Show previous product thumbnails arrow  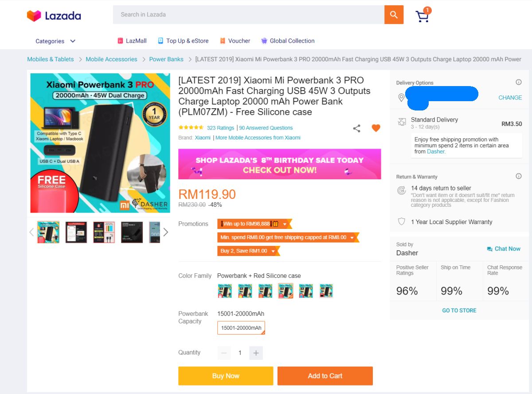coord(31,232)
